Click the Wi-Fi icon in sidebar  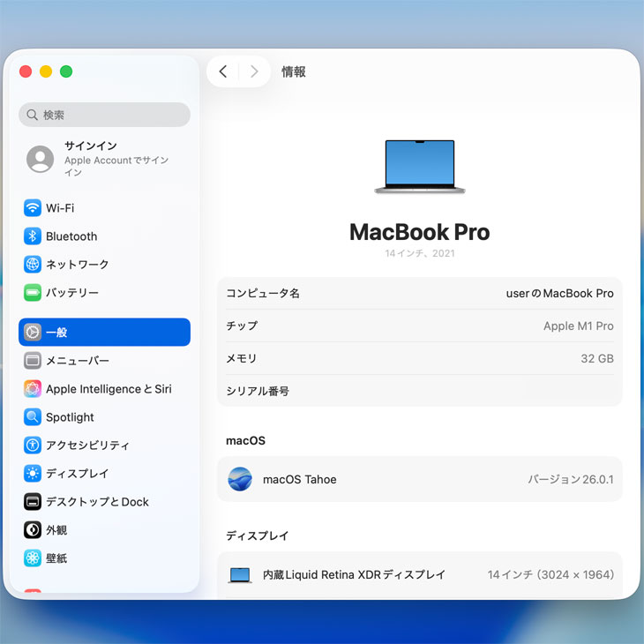pos(33,208)
